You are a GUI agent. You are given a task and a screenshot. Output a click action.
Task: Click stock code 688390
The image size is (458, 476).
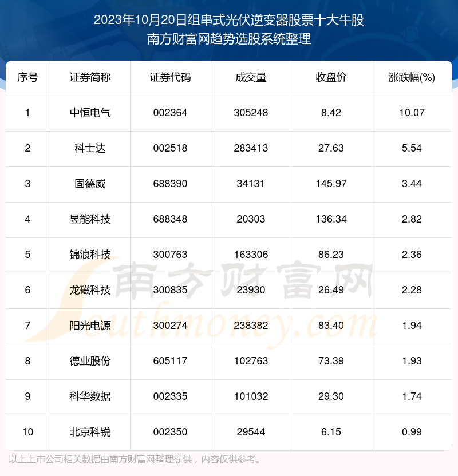pos(171,184)
